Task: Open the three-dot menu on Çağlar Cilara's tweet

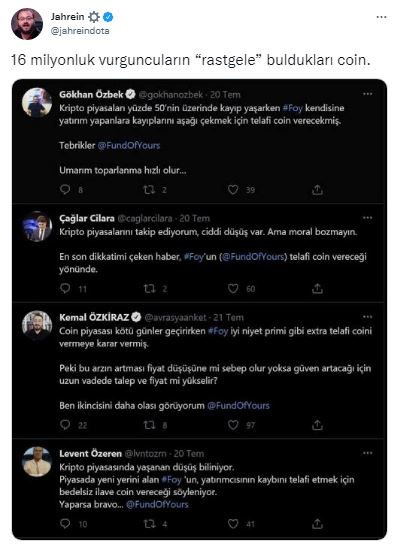Action: (x=367, y=218)
